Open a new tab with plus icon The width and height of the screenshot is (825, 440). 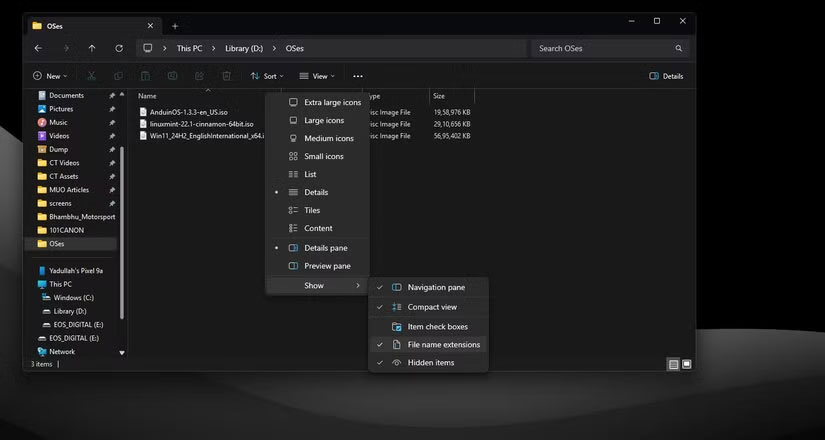click(175, 26)
